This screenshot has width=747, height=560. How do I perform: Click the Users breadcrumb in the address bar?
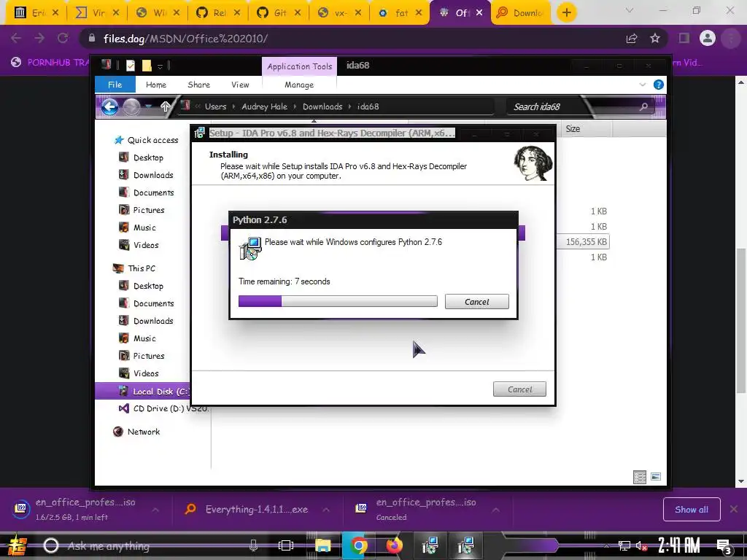tap(215, 106)
